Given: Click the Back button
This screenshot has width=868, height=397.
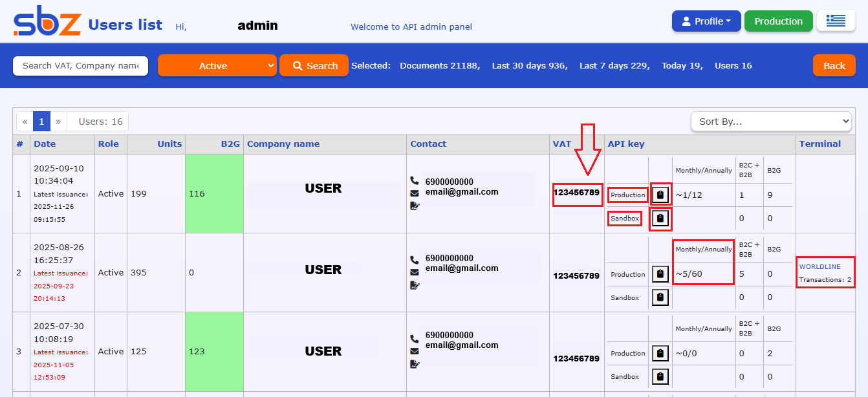Looking at the screenshot, I should pos(834,65).
